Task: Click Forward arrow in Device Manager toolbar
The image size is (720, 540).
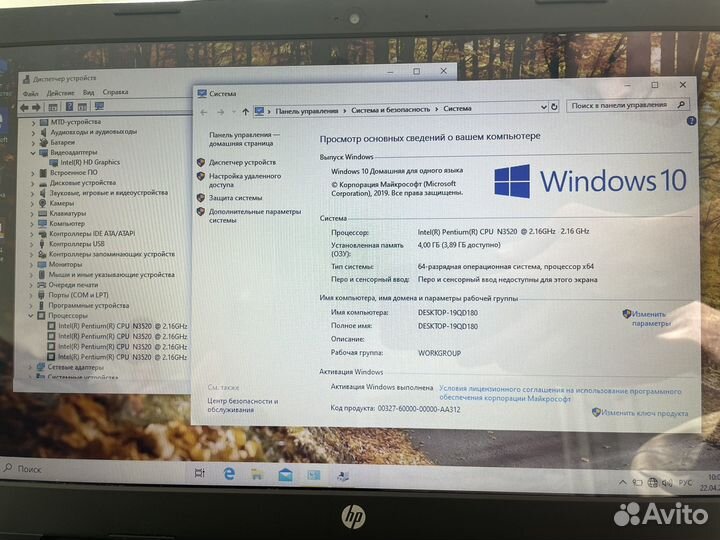Action: pyautogui.click(x=36, y=107)
